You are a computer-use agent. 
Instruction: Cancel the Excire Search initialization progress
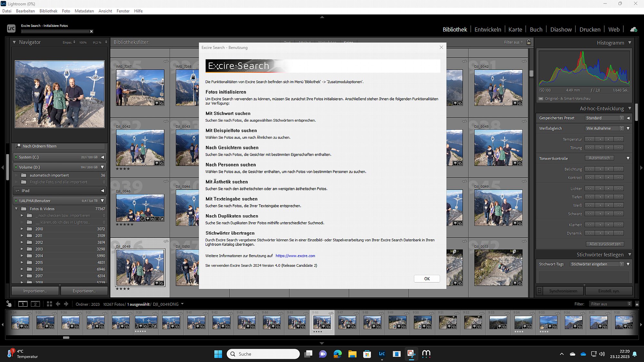[x=91, y=32]
